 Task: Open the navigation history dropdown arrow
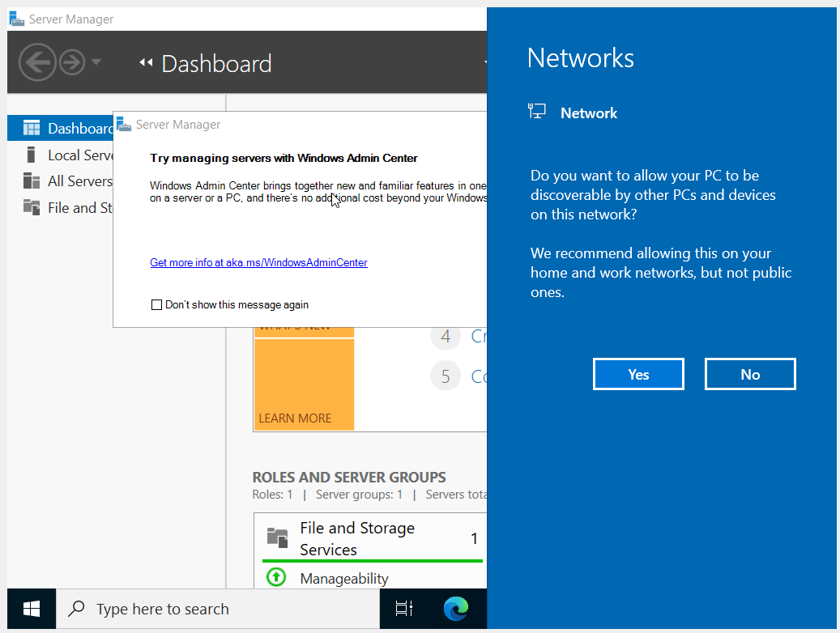click(96, 62)
